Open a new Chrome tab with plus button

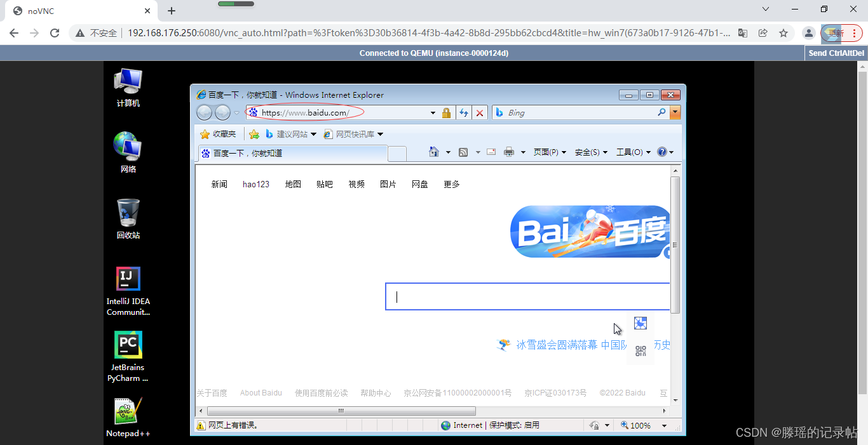coord(172,11)
